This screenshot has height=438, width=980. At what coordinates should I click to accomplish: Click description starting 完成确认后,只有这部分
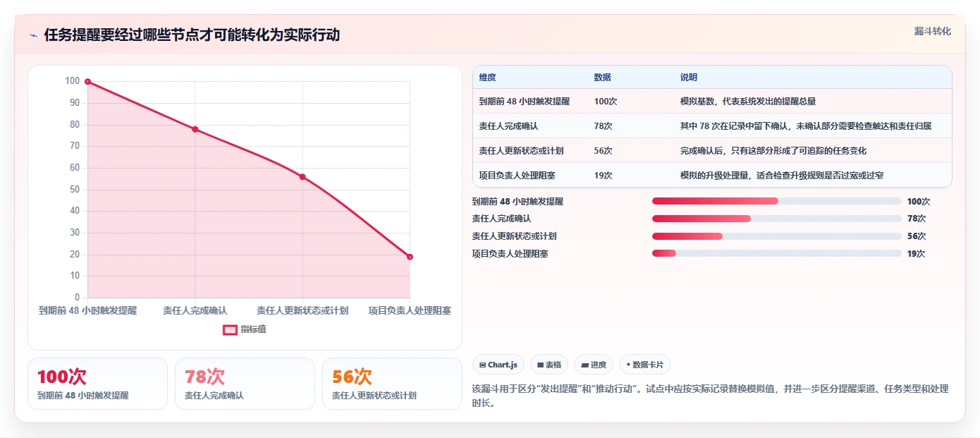[773, 151]
